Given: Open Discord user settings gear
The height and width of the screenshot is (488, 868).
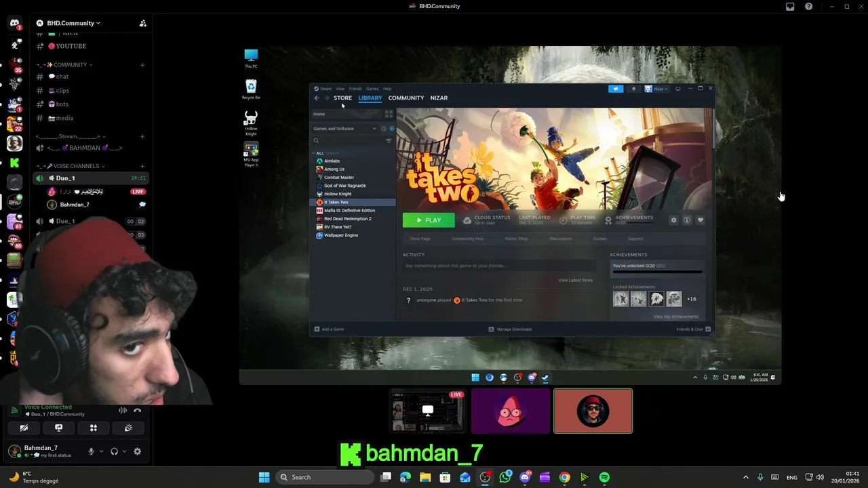Looking at the screenshot, I should (138, 451).
